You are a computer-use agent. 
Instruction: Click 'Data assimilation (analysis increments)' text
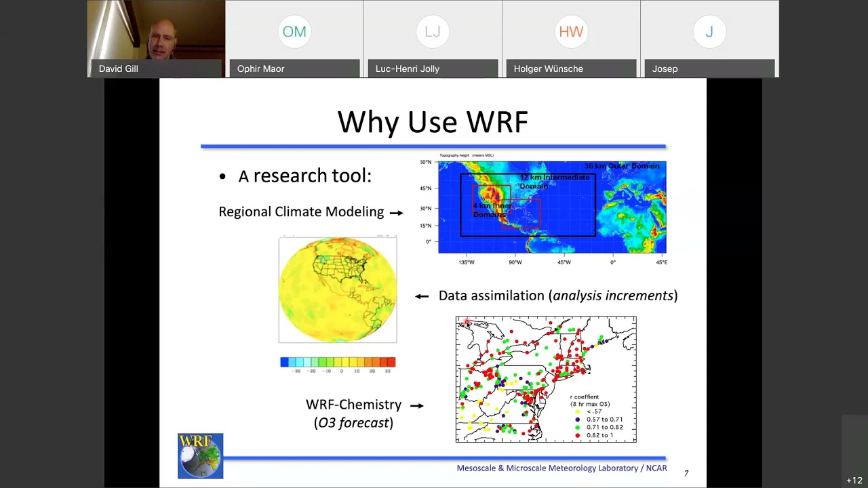pos(558,296)
